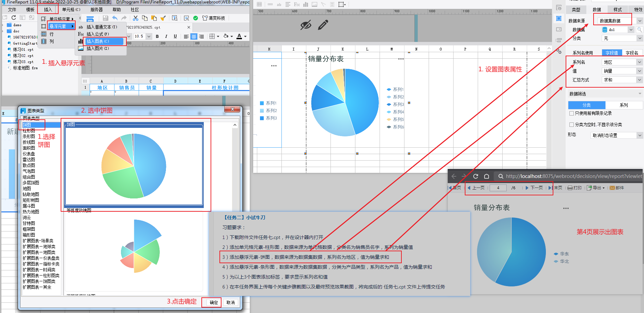Toggle italic formatting icon
Screen dimensions: 644x313
166,36
